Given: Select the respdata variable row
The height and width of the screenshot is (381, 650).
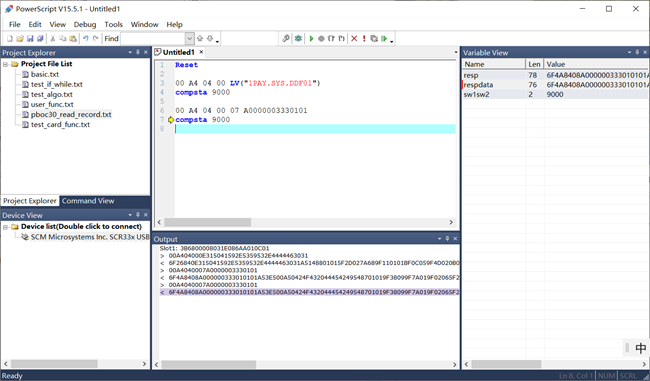Looking at the screenshot, I should point(555,85).
